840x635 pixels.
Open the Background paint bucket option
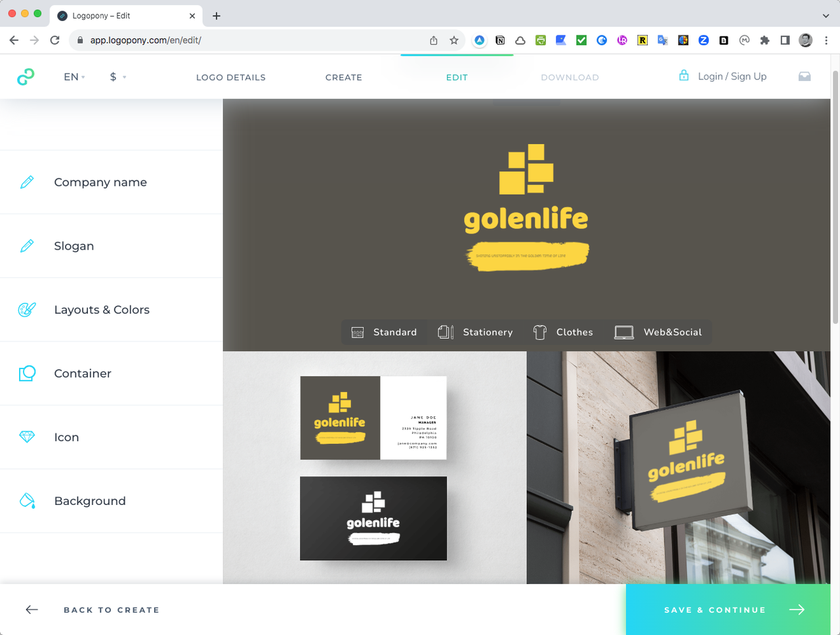point(112,500)
